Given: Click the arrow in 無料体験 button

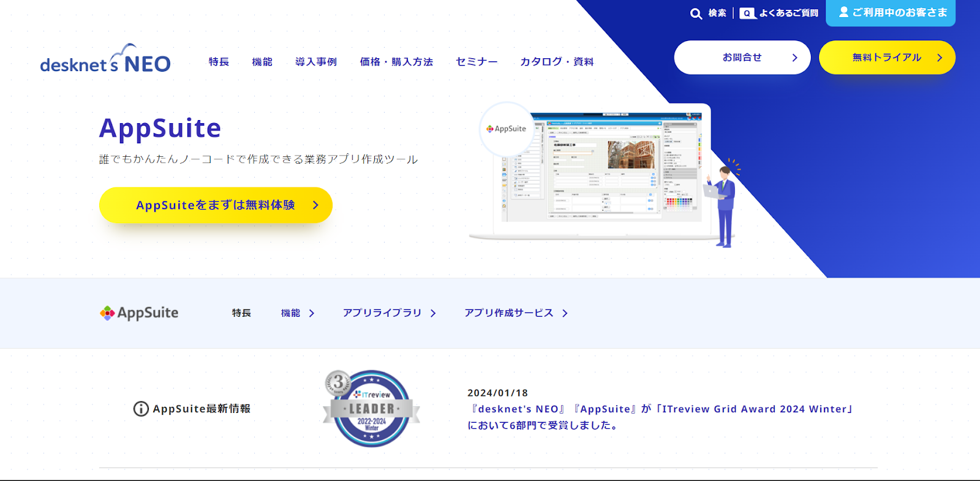Looking at the screenshot, I should pos(315,205).
